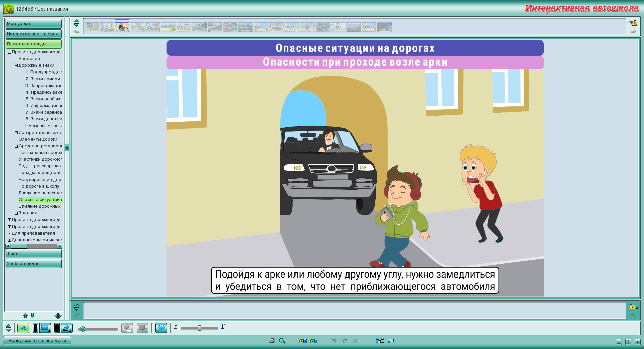
Task: Open the Учебное видео section
Action: click(34, 264)
